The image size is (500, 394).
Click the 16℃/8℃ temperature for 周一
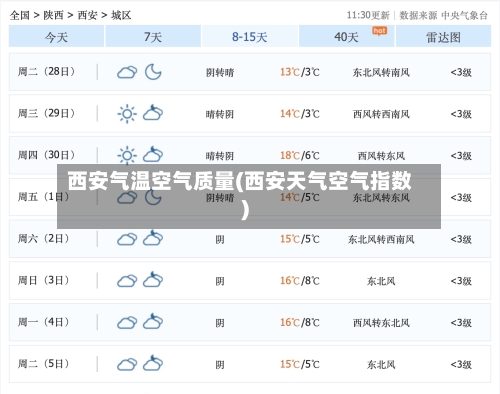click(300, 322)
